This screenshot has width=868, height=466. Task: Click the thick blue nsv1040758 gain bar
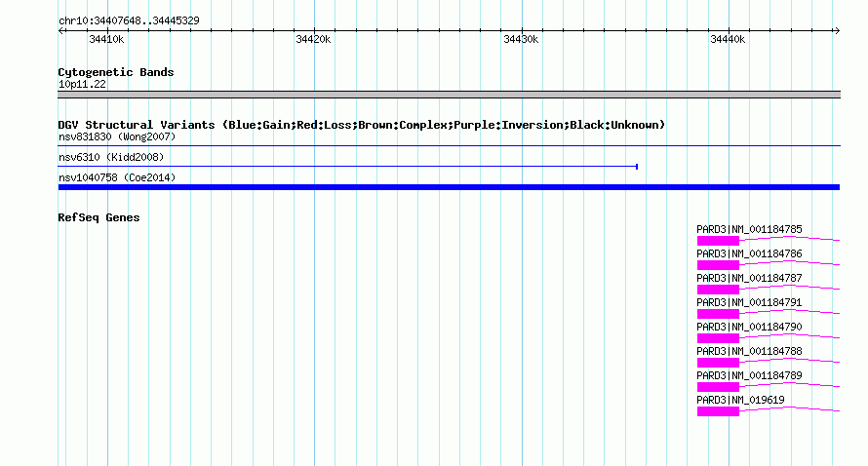pos(449,187)
